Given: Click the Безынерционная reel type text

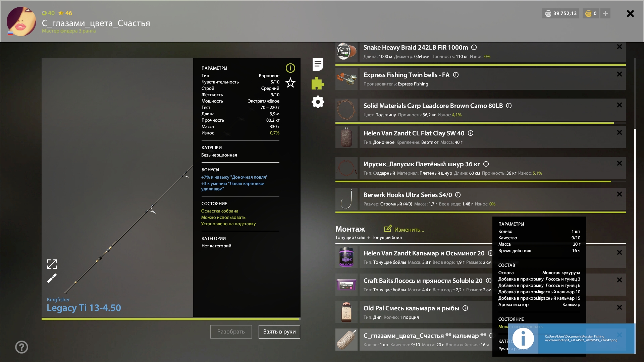Looking at the screenshot, I should click(x=219, y=155).
